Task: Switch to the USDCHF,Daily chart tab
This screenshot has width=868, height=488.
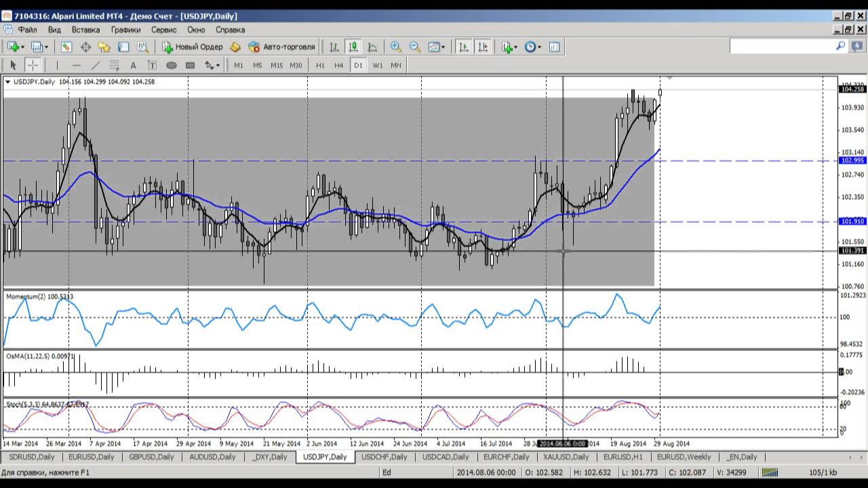Action: [x=384, y=457]
